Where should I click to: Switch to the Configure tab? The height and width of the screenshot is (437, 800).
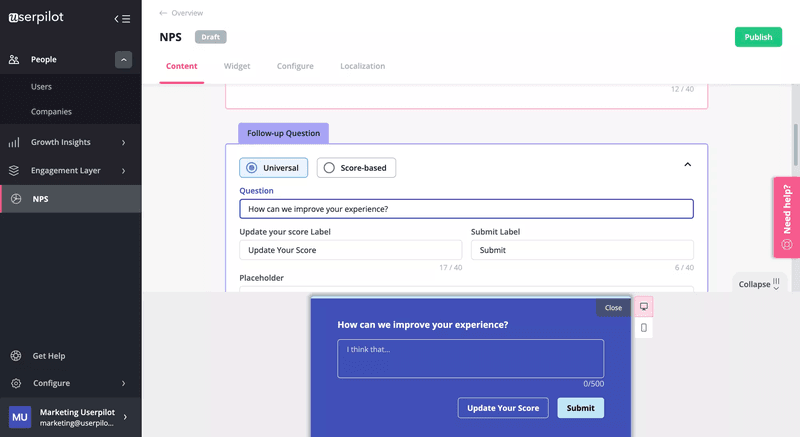point(295,66)
